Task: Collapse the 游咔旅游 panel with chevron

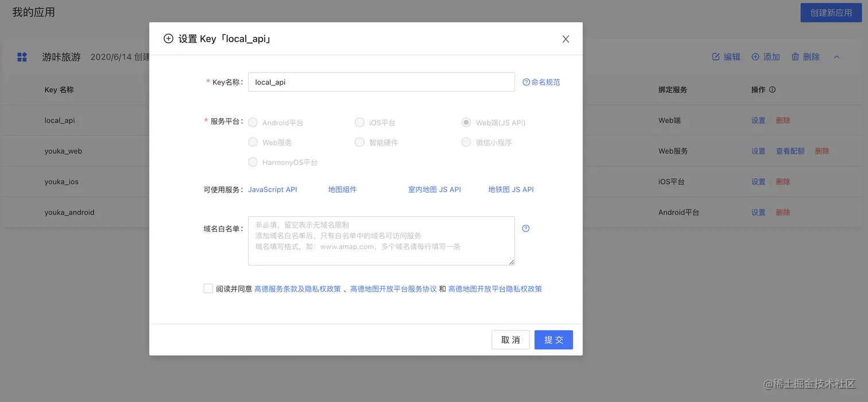Action: click(x=837, y=57)
